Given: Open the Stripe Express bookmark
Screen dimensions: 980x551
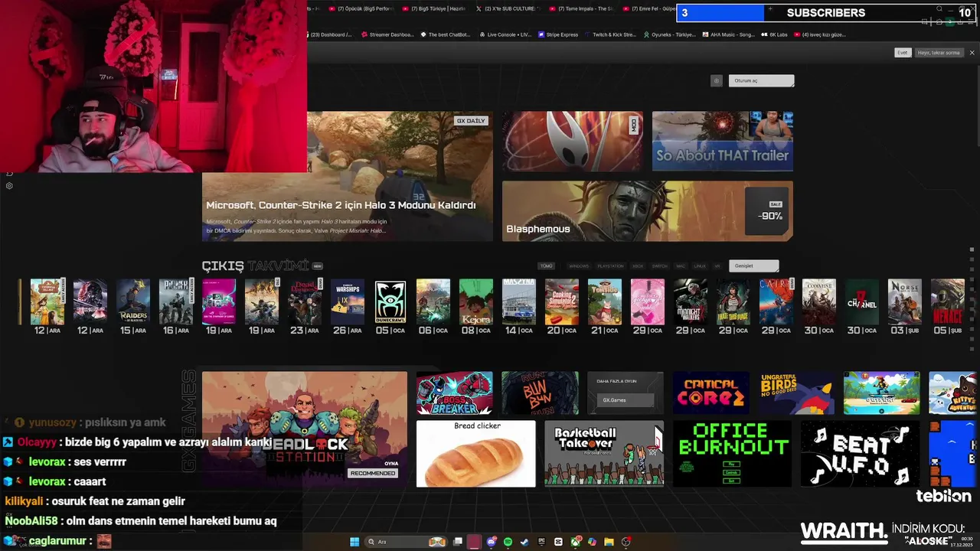Looking at the screenshot, I should click(x=558, y=34).
